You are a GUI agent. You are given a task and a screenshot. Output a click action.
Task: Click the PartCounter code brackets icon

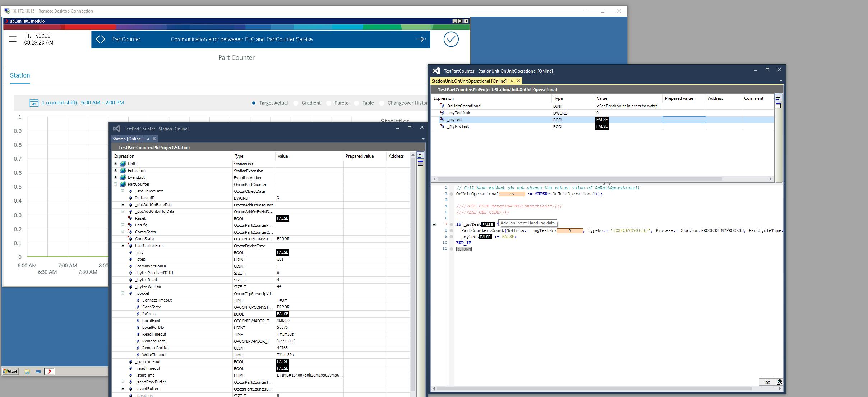101,39
